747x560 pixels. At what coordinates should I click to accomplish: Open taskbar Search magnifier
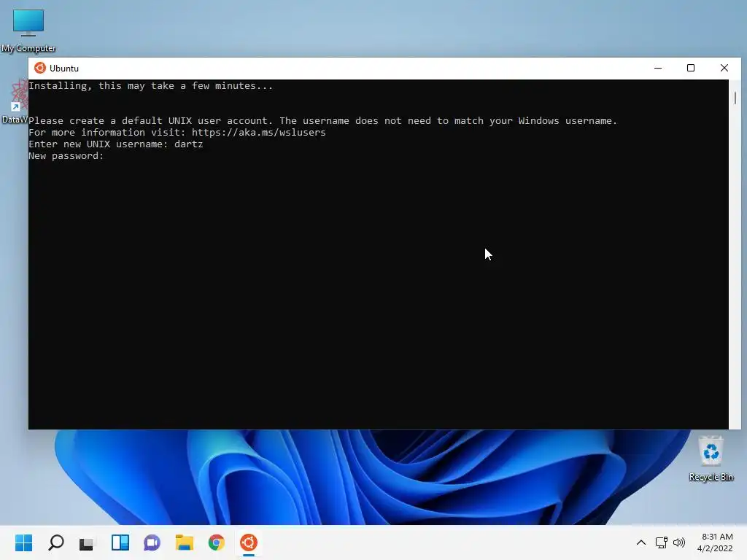(55, 542)
